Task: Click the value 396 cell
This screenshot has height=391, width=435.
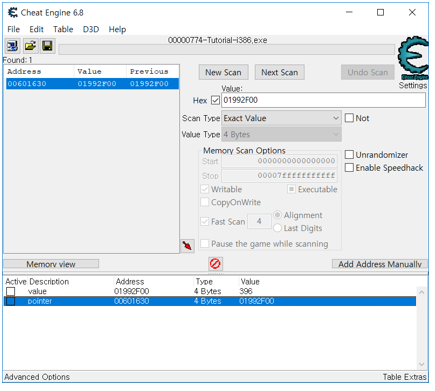Action: click(246, 291)
